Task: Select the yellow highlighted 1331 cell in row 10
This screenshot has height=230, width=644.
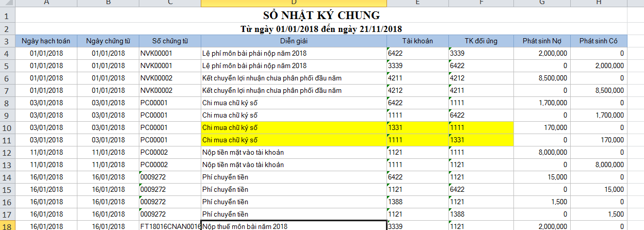Action: pos(417,127)
